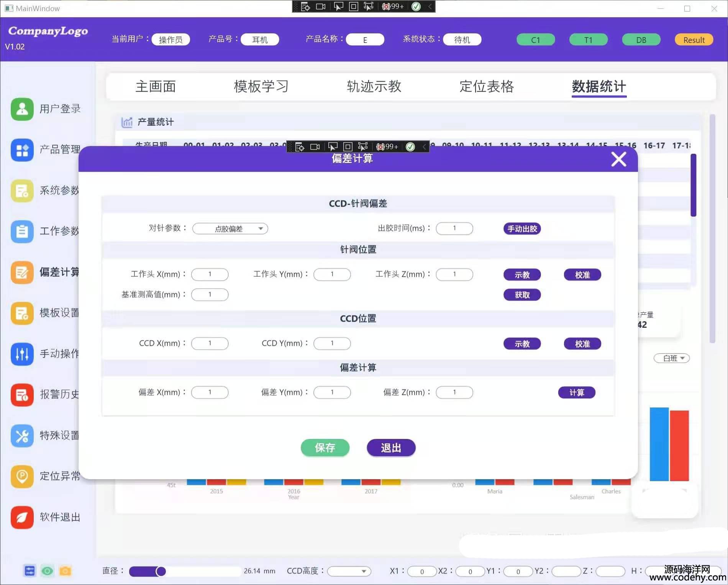The image size is (728, 585).
Task: Focus the CCD Y(mm) input field
Action: 332,343
